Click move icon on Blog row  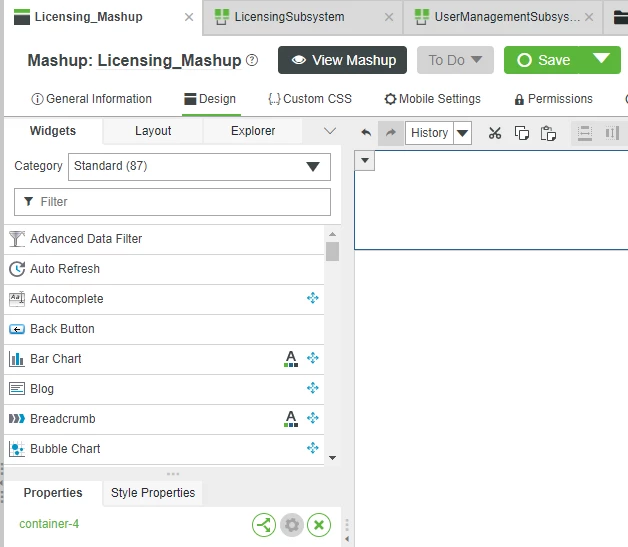pyautogui.click(x=312, y=388)
